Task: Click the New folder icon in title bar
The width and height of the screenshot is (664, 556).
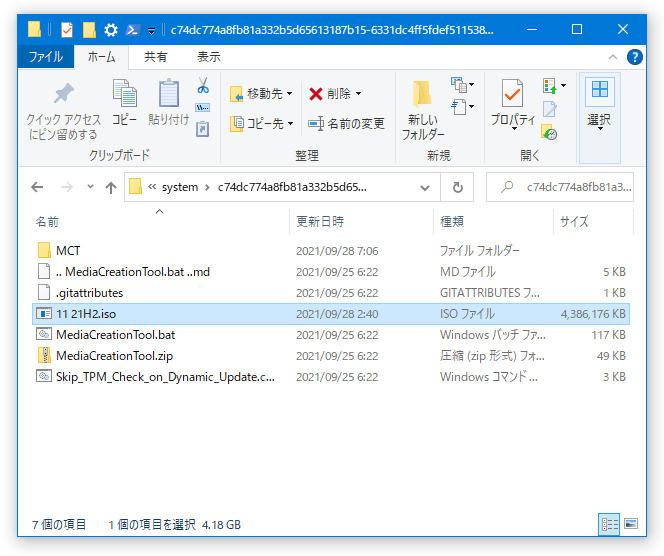Action: [x=89, y=30]
